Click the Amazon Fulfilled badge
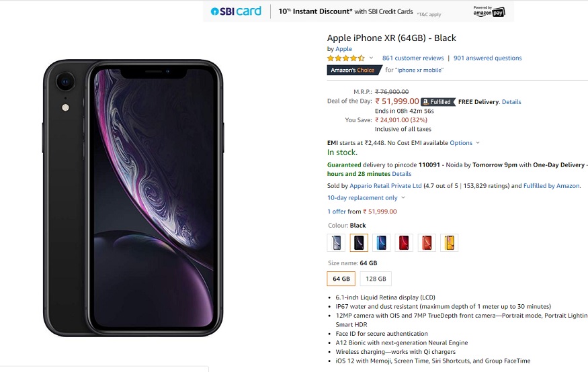The width and height of the screenshot is (588, 372). [437, 101]
